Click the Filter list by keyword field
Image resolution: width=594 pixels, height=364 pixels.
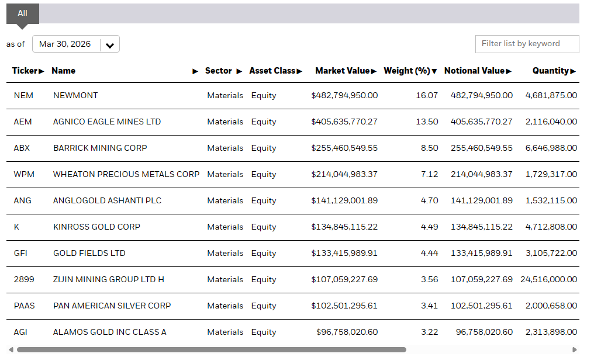(x=527, y=44)
